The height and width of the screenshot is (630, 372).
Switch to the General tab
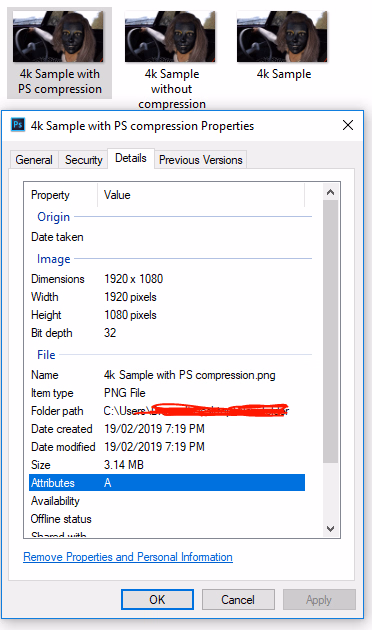34,160
